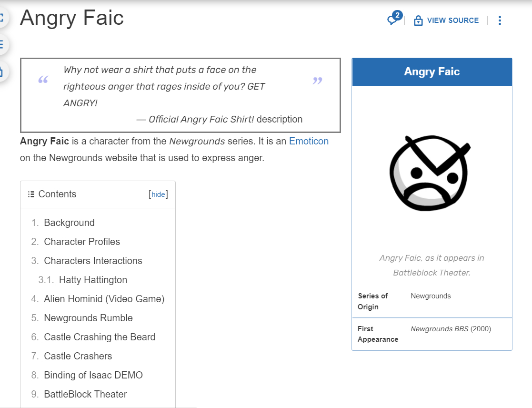Click Newgrounds BBS (2000) first appearance value
Image resolution: width=532 pixels, height=408 pixels.
(451, 328)
